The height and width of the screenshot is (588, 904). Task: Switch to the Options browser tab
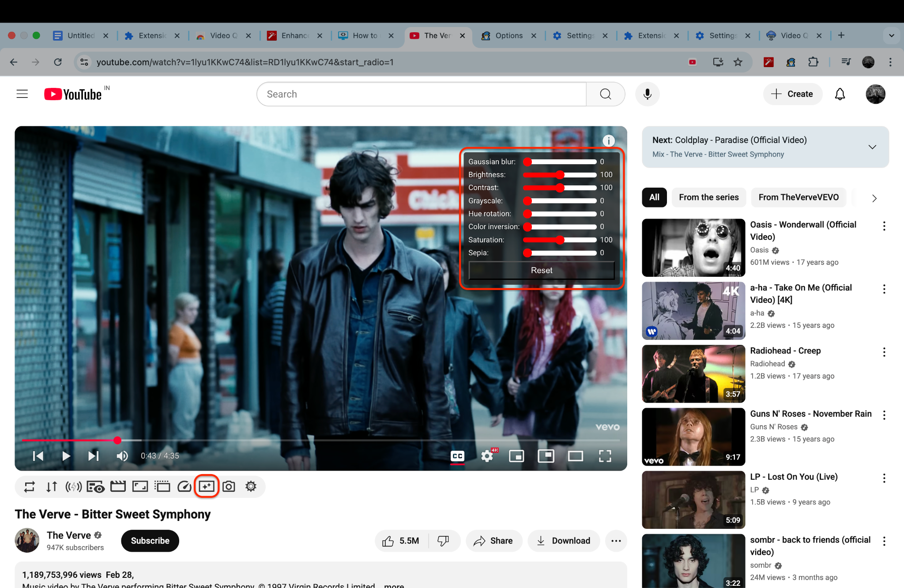tap(509, 36)
